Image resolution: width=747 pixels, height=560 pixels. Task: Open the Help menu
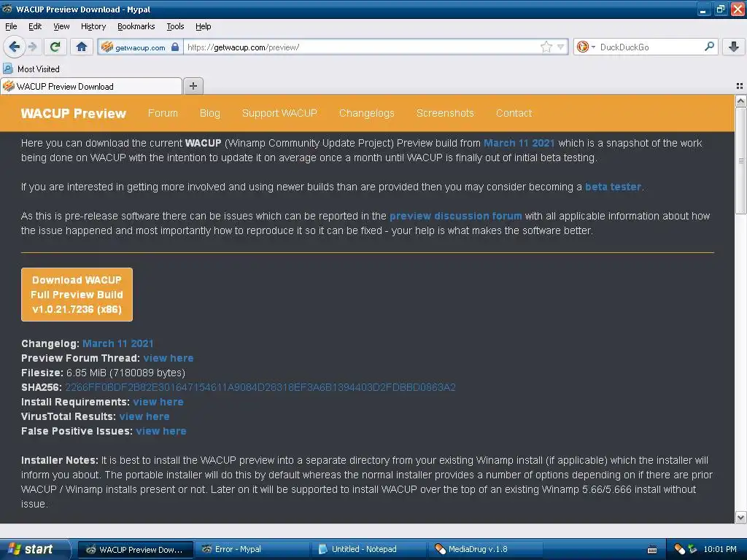[x=203, y=26]
